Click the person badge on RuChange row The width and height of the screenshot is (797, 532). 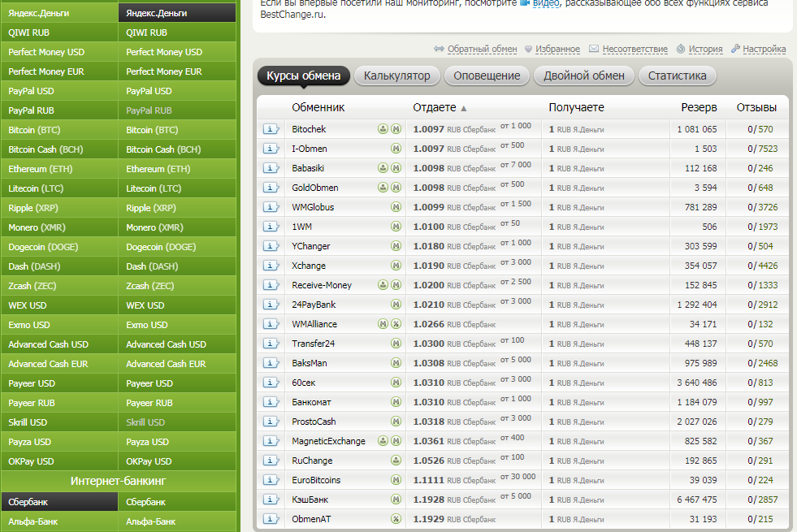[396, 461]
